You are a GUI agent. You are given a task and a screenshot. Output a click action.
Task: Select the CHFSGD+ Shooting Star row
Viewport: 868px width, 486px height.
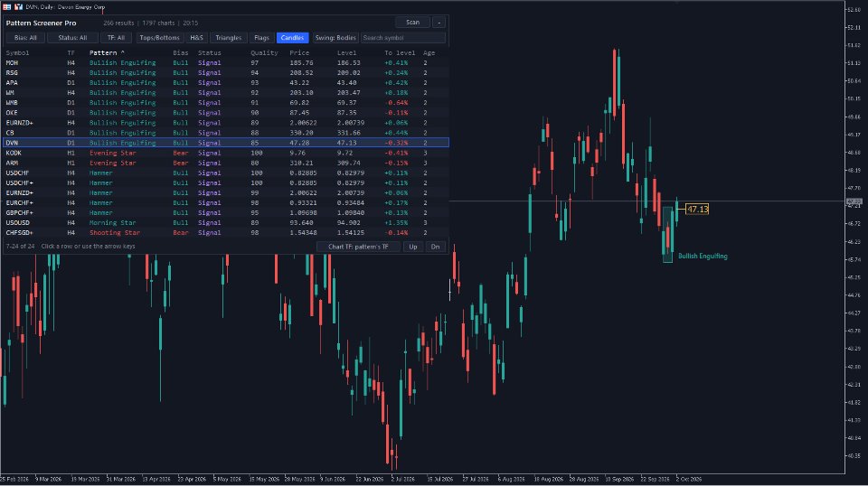226,233
